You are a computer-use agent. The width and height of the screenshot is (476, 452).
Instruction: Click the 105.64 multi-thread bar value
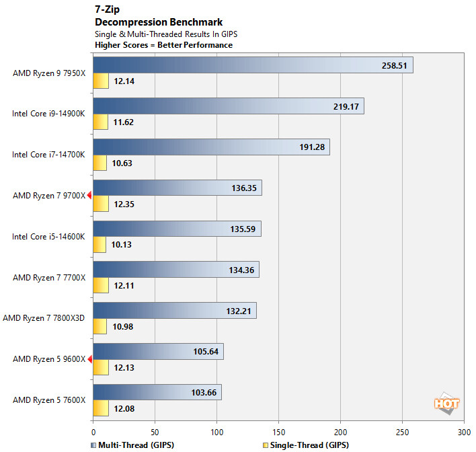click(x=206, y=352)
